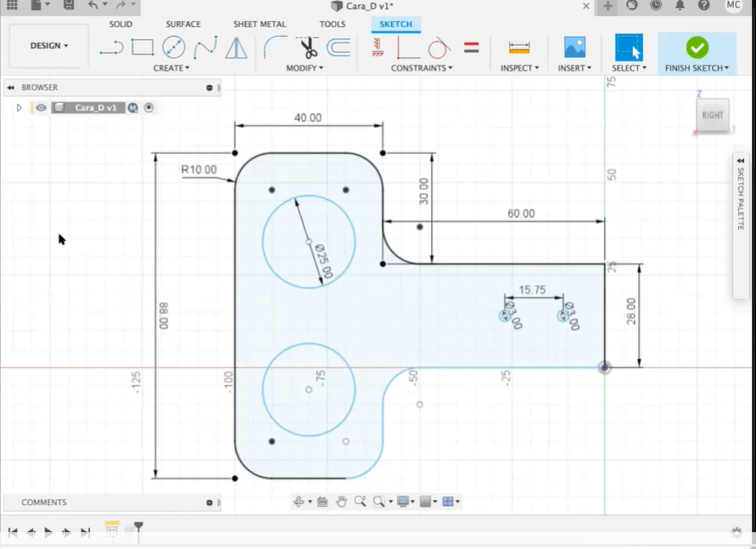
Task: Apply the Horizontal/Vertical constraint icon
Action: pyautogui.click(x=377, y=47)
